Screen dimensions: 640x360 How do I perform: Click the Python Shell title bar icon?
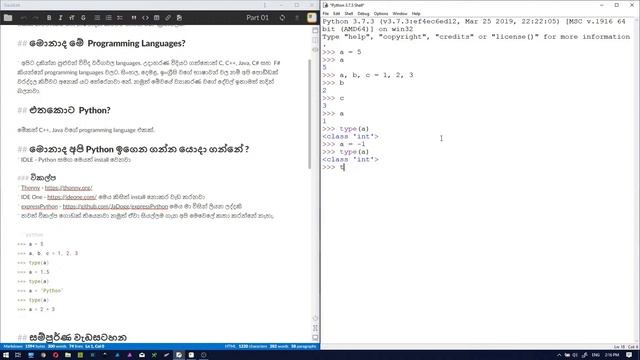tap(325, 5)
